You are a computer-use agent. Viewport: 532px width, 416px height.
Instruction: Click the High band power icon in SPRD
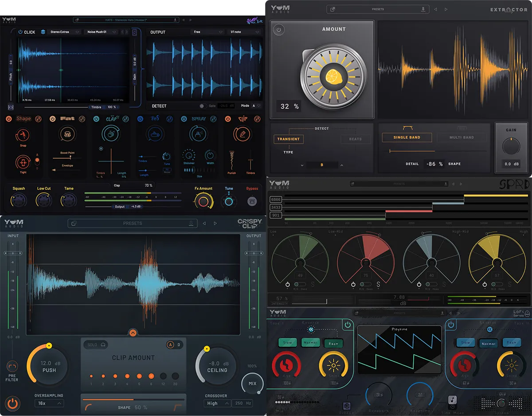[485, 284]
